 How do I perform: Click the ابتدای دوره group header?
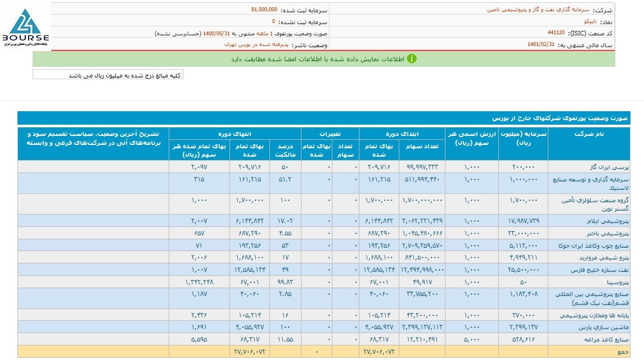402,134
